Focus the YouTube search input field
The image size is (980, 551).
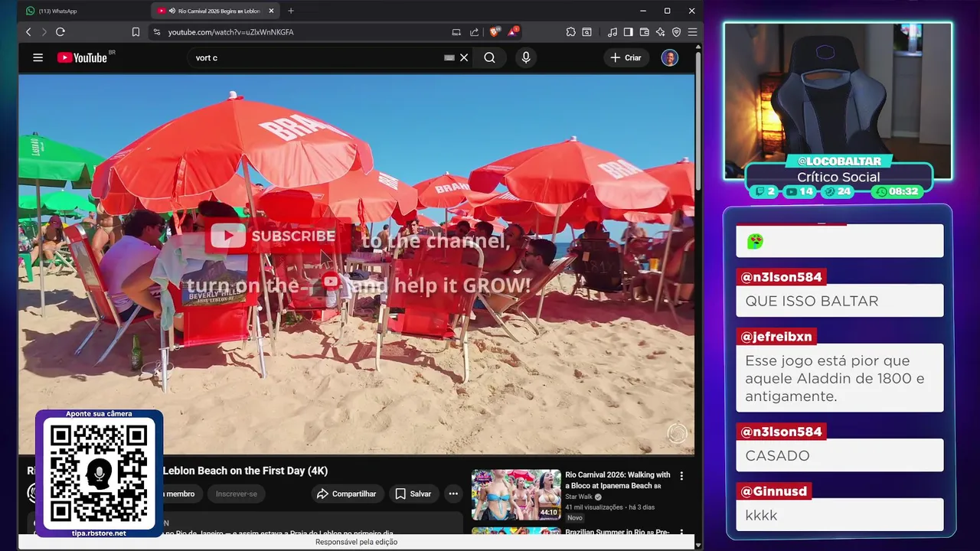[318, 57]
